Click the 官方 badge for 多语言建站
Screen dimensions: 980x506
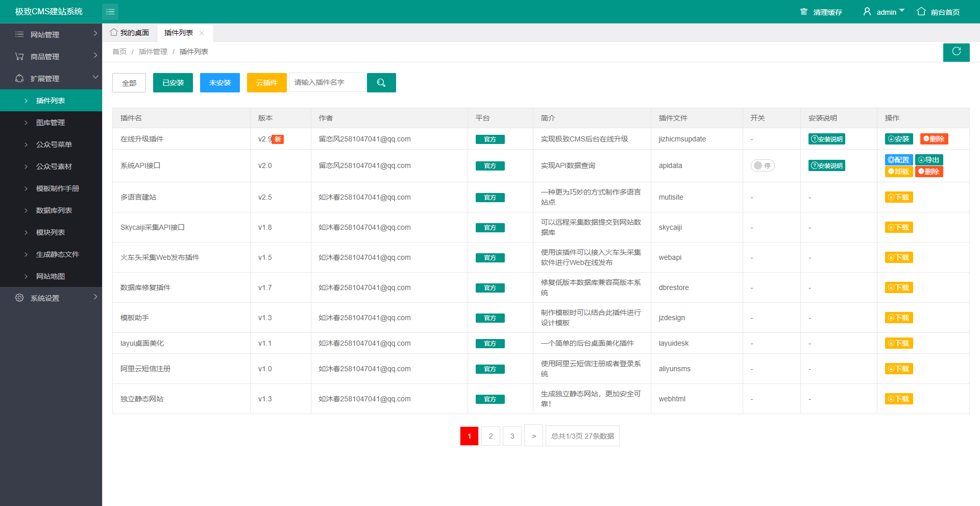[x=490, y=198]
